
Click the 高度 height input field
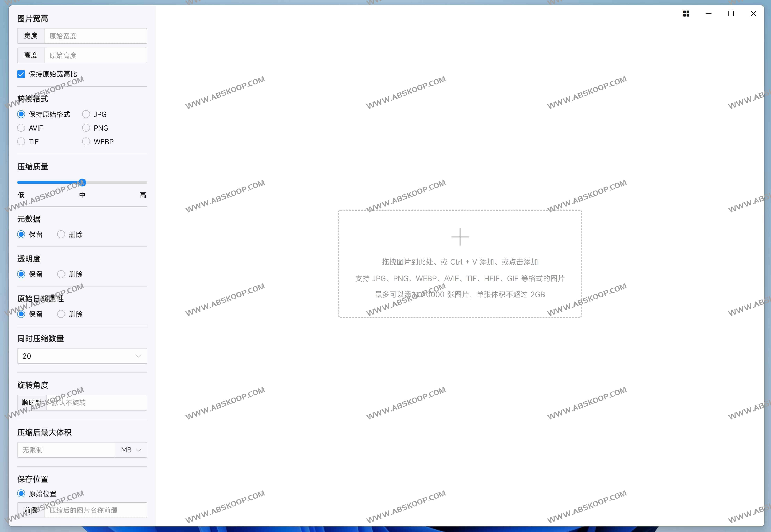(95, 55)
